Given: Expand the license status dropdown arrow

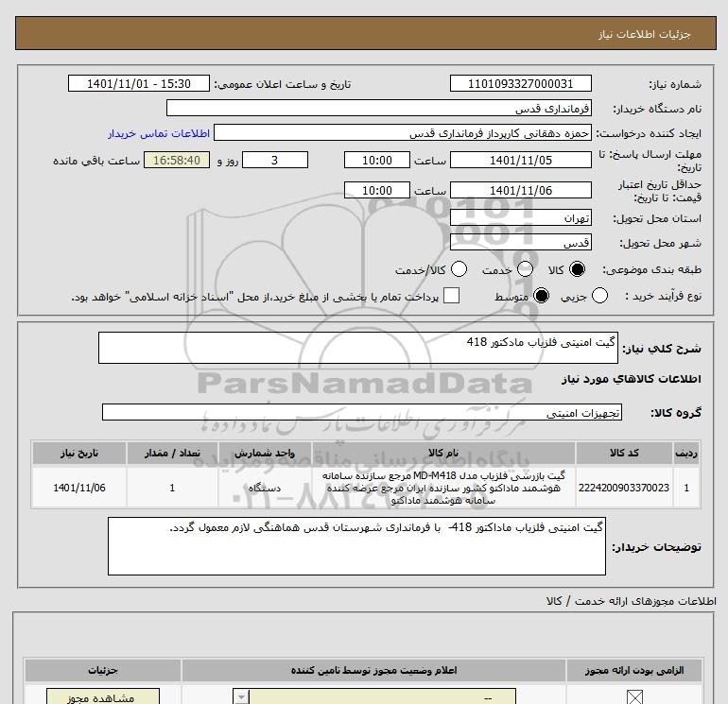Looking at the screenshot, I should click(241, 696).
